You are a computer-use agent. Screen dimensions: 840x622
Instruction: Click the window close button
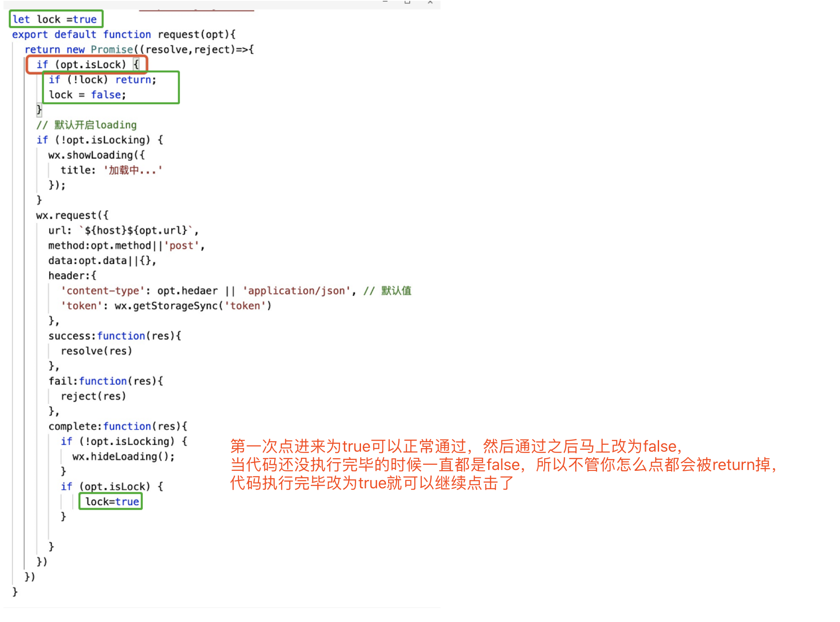click(430, 2)
